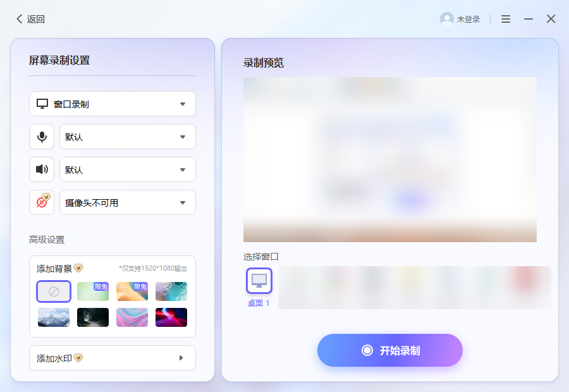Select the green 限免 background option
The height and width of the screenshot is (392, 569).
pos(92,291)
